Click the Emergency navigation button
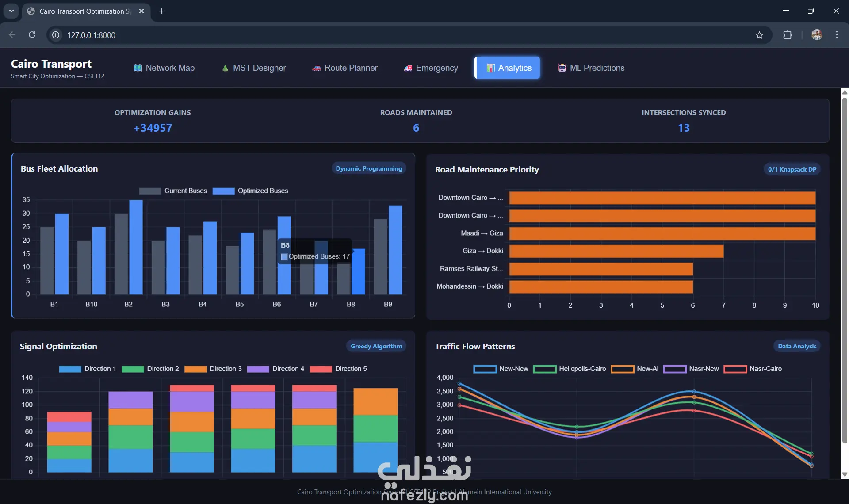This screenshot has width=849, height=504. (431, 68)
